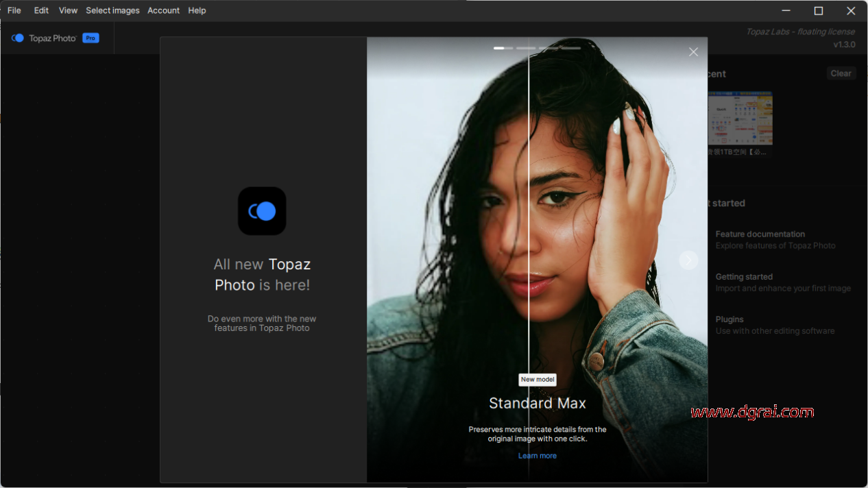Click the Standard Max heading

pyautogui.click(x=538, y=403)
